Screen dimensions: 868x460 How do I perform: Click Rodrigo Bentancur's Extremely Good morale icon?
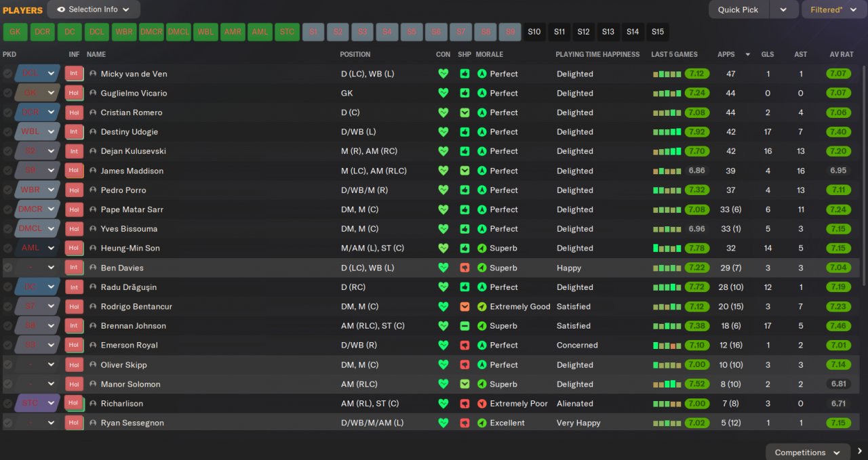[482, 307]
